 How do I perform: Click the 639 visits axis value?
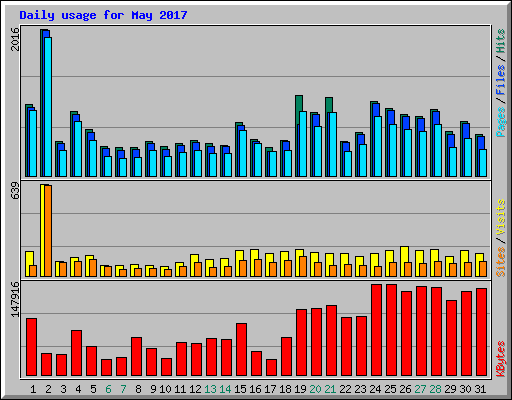point(15,191)
